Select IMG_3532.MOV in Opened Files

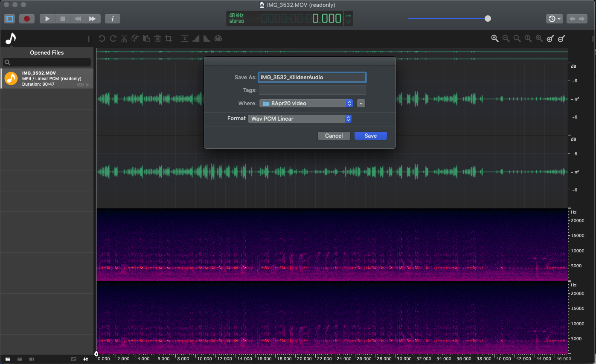(x=47, y=78)
